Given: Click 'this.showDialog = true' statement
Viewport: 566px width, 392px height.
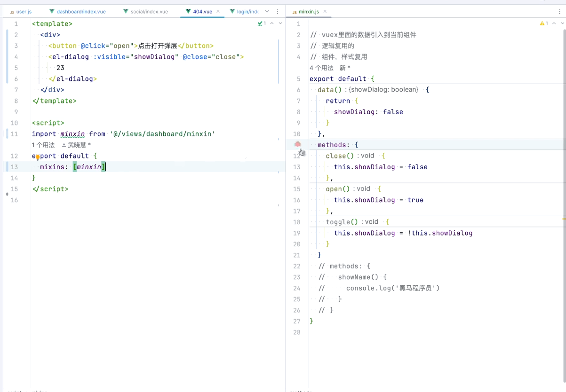Looking at the screenshot, I should pyautogui.click(x=379, y=200).
